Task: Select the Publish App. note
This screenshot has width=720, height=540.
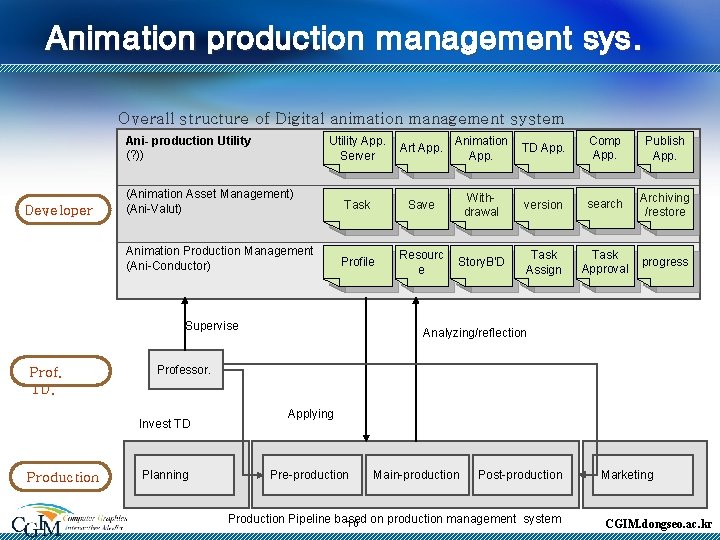Action: tap(665, 152)
